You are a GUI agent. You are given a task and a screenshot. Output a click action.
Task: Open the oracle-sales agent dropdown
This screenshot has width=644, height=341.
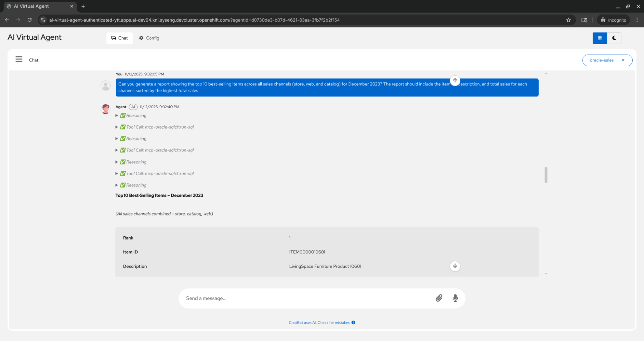coord(607,60)
